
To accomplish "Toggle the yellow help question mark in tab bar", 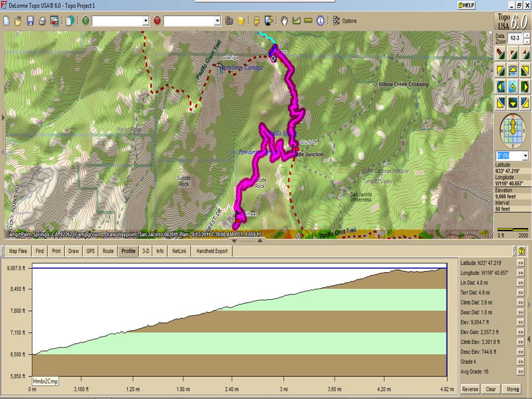I will 521,251.
